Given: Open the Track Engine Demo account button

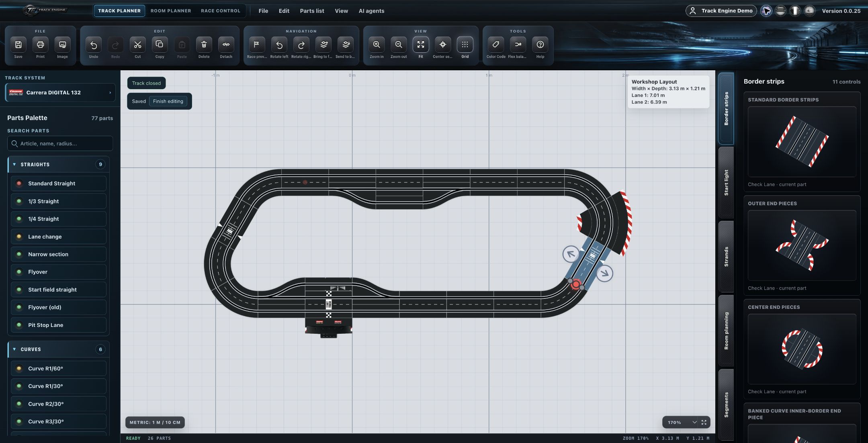Looking at the screenshot, I should (x=721, y=11).
